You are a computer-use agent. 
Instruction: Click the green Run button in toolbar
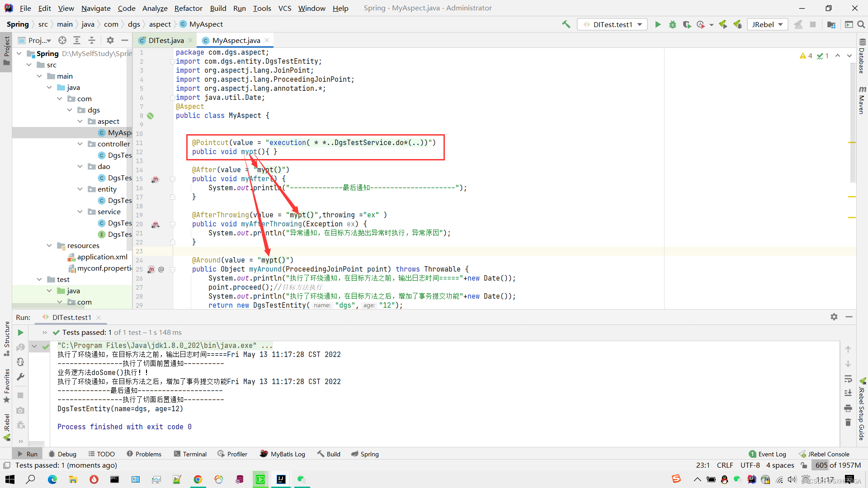coord(658,24)
